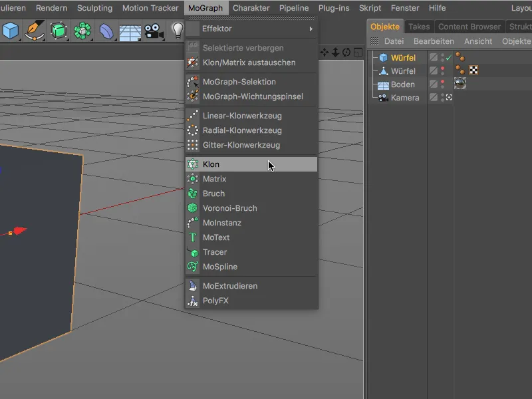Click the floor environment icon in toolbar
532x399 pixels.
pos(130,33)
